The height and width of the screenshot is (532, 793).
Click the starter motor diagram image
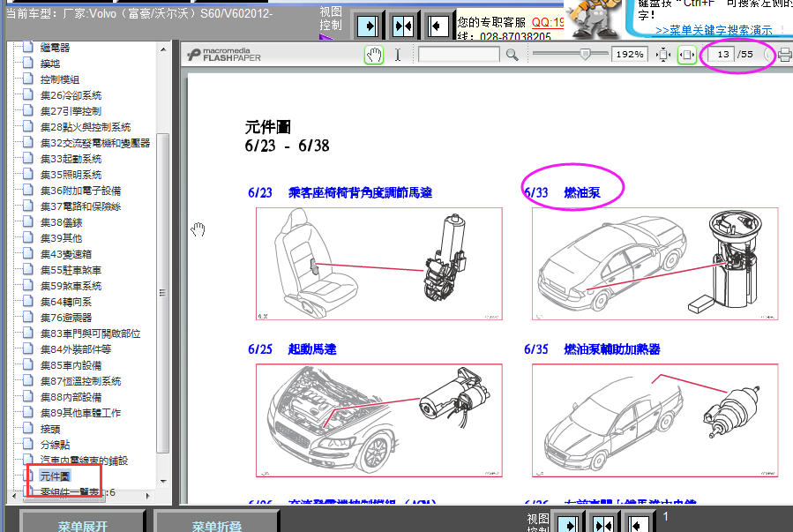tap(378, 420)
